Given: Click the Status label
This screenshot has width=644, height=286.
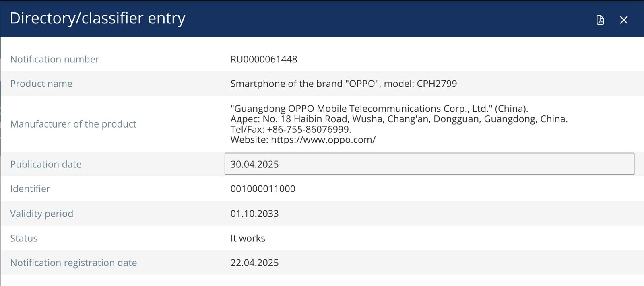Looking at the screenshot, I should [24, 238].
